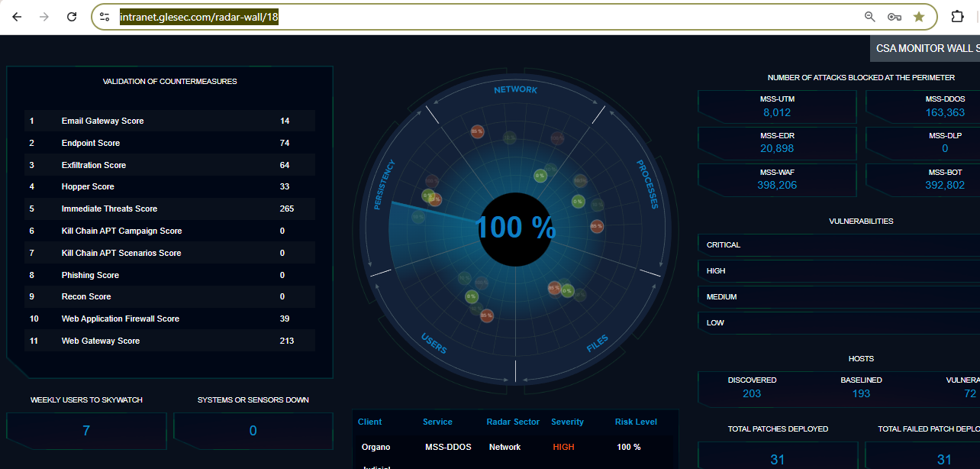Open the zoom magnifier icon

click(869, 17)
